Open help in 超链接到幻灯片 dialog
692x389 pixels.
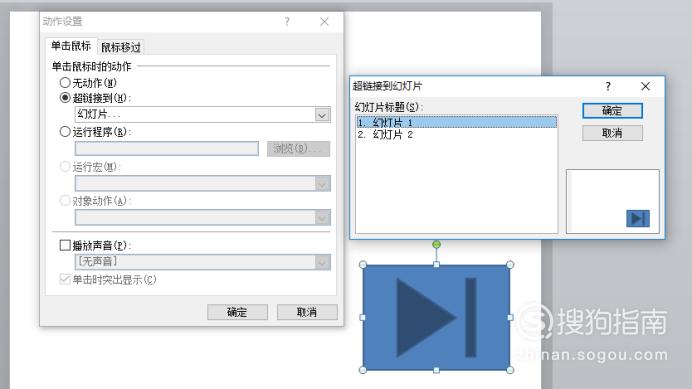(608, 86)
